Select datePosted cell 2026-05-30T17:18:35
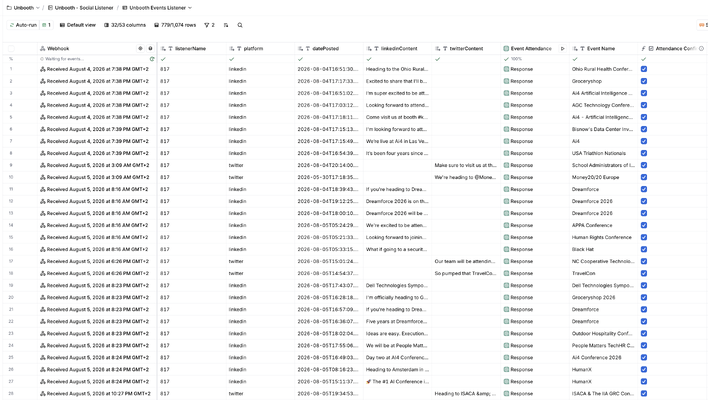 pyautogui.click(x=329, y=177)
